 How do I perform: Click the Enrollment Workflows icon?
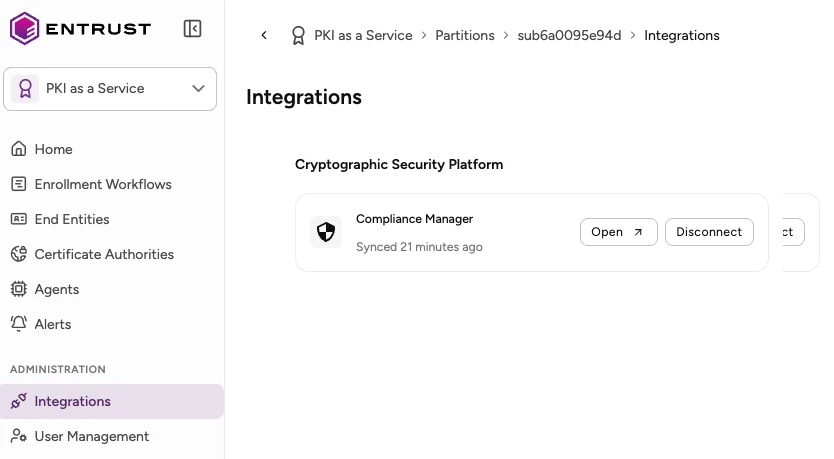pyautogui.click(x=19, y=184)
